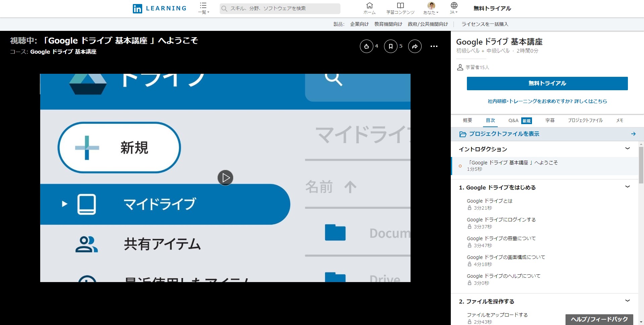The width and height of the screenshot is (644, 325).
Task: Switch to the メモ tab
Action: click(x=620, y=120)
